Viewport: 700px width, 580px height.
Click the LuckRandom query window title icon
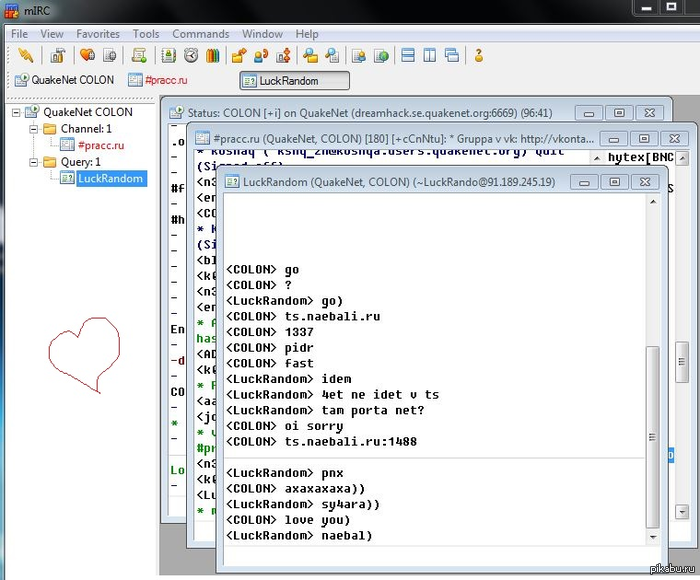click(232, 182)
